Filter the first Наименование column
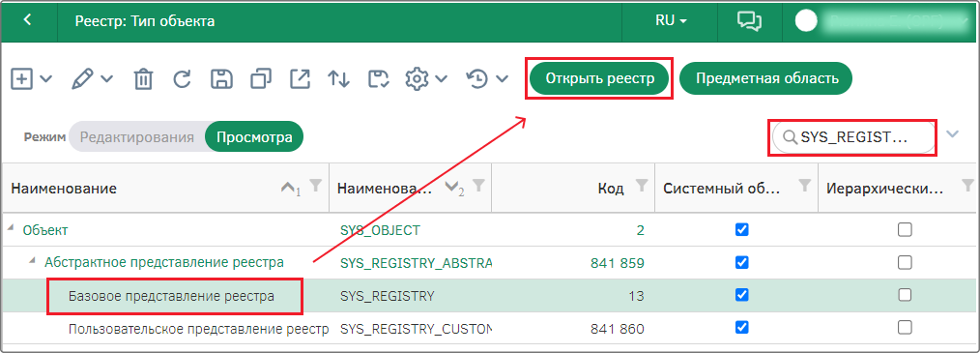This screenshot has width=980, height=353. pyautogui.click(x=316, y=185)
